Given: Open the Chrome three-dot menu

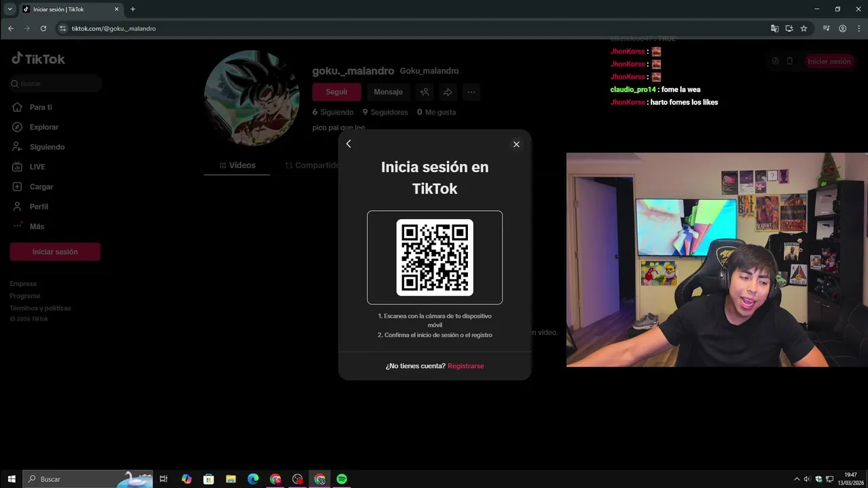Looking at the screenshot, I should click(x=858, y=28).
